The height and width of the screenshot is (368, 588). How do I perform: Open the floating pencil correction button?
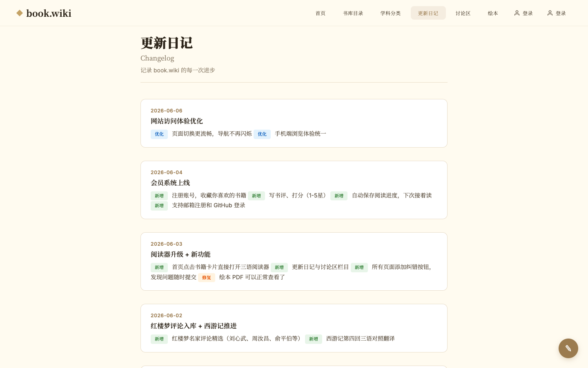pos(568,348)
